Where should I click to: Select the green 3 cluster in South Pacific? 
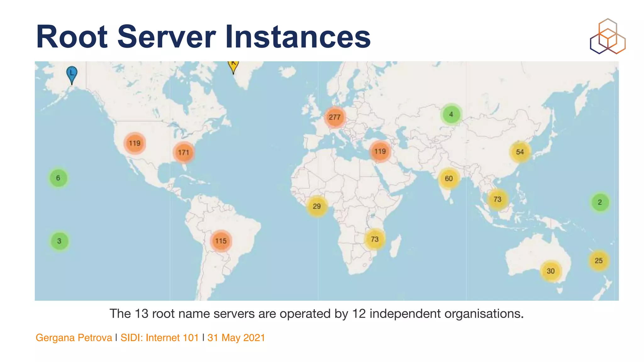click(59, 241)
